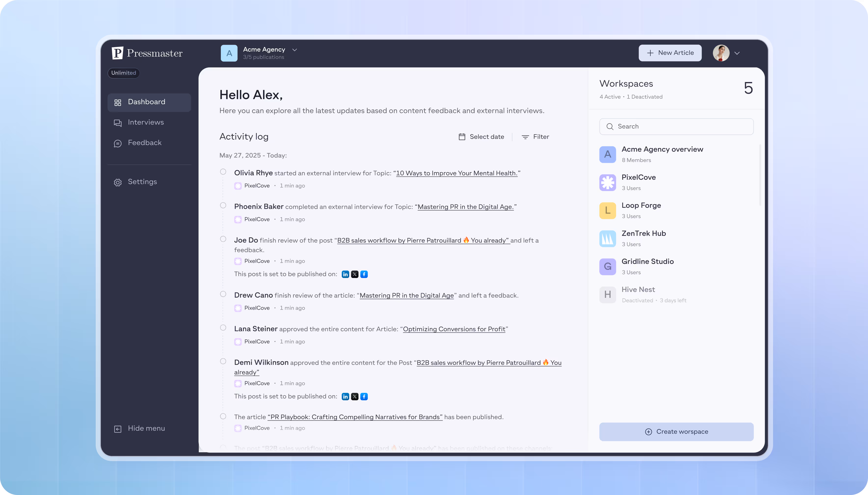This screenshot has width=868, height=495.
Task: Open the user profile chevron menu
Action: point(737,53)
